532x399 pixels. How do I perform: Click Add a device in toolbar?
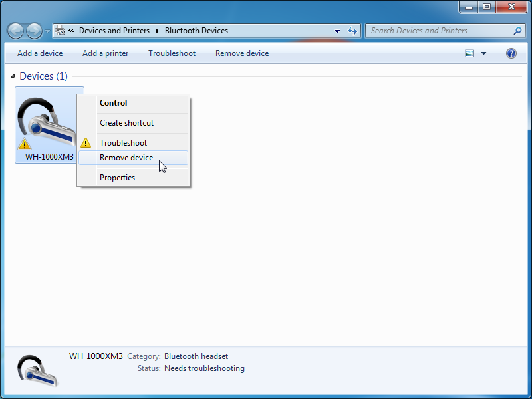40,53
